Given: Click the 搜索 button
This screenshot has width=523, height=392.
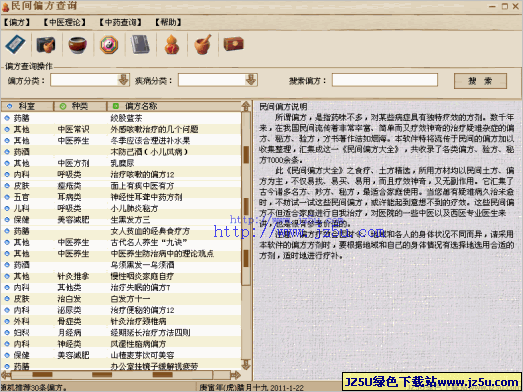Looking at the screenshot, I should [480, 81].
